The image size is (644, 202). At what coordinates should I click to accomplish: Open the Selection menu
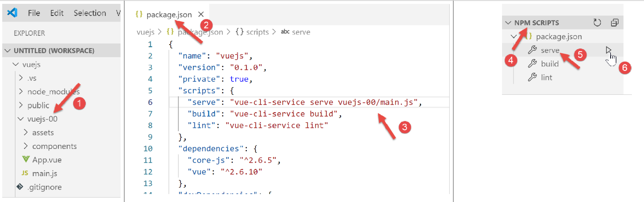click(x=90, y=13)
